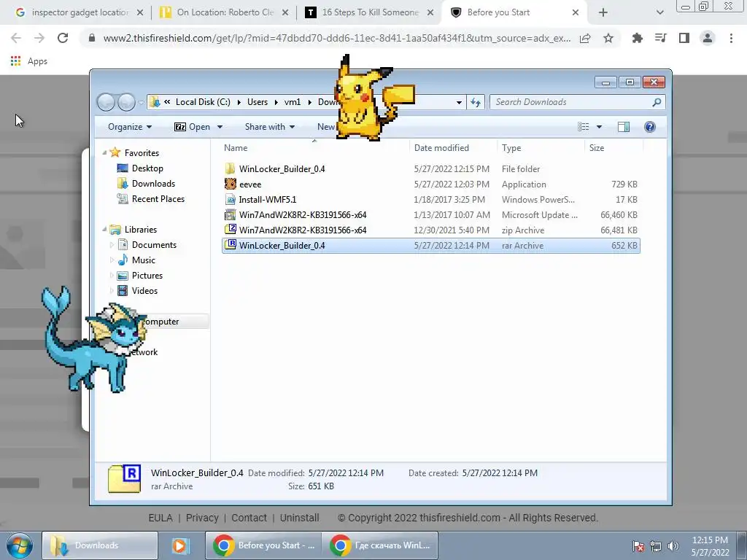This screenshot has height=560, width=747.
Task: Open the Chrome profile avatar icon
Action: (x=708, y=38)
